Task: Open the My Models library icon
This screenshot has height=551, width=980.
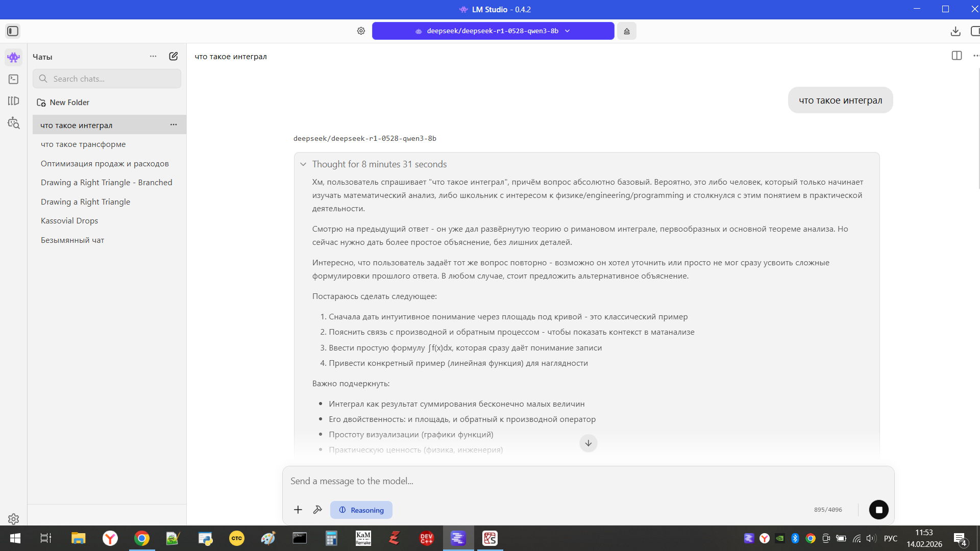Action: pos(13,101)
